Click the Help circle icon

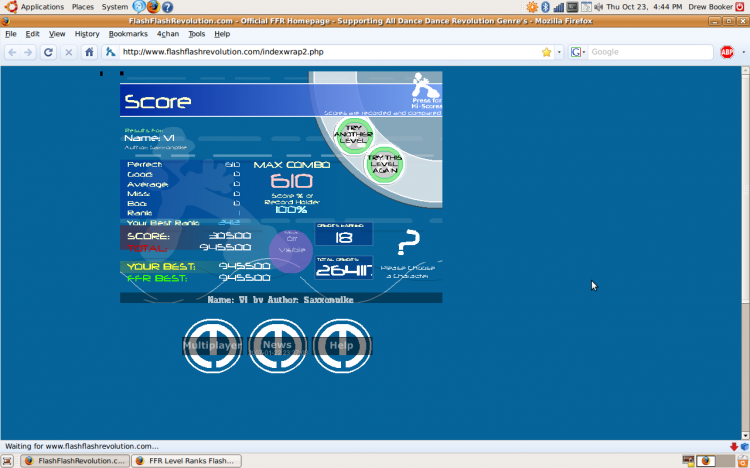341,345
